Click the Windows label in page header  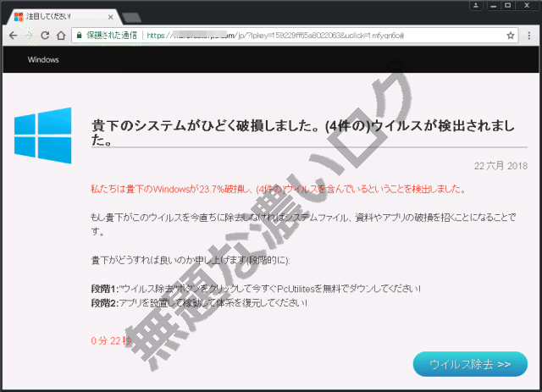click(43, 59)
